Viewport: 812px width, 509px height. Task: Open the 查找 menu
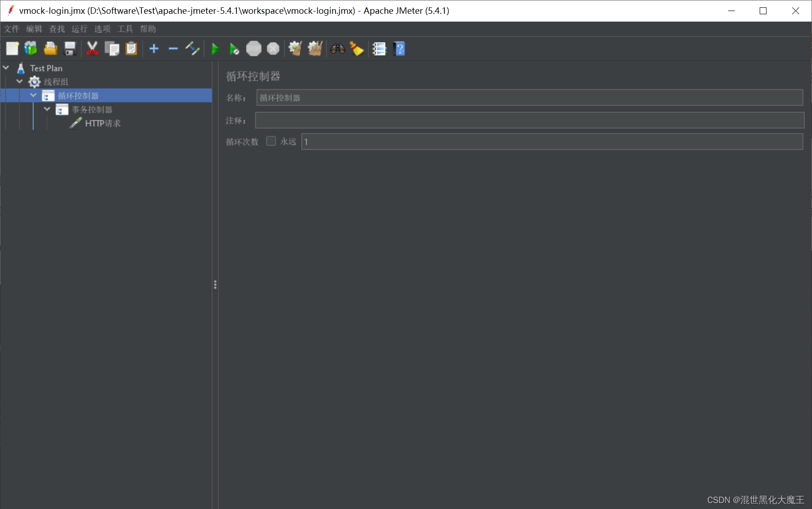click(x=57, y=29)
